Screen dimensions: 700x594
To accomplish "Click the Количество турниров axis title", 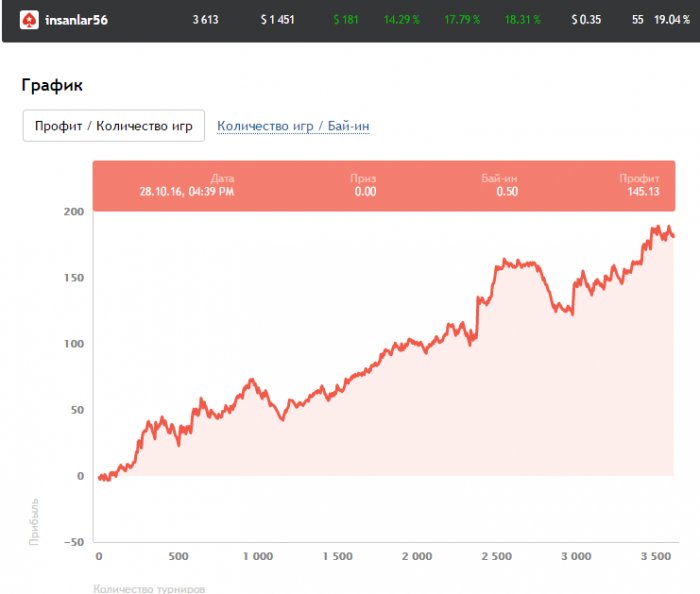I will [148, 588].
